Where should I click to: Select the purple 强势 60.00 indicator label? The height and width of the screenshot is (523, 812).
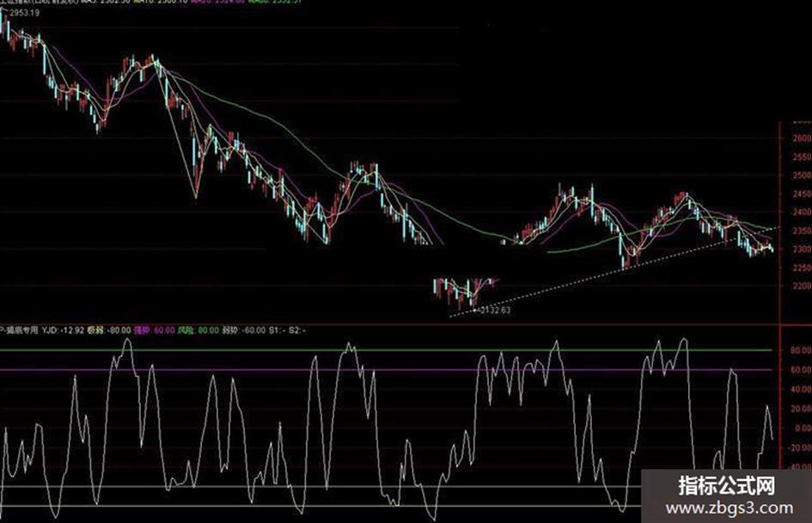[x=154, y=330]
